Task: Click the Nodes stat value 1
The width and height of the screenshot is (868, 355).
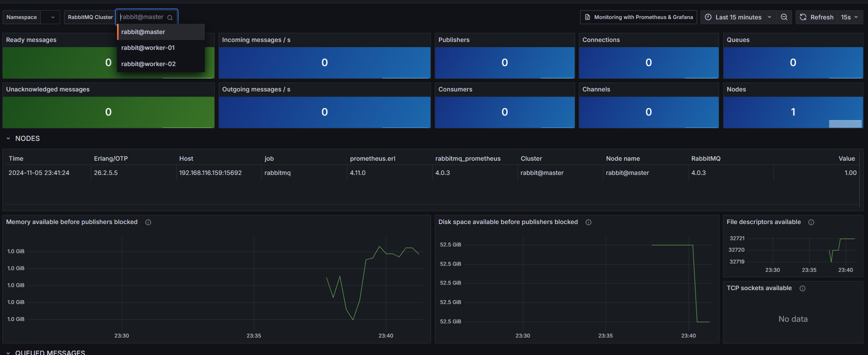Action: (x=793, y=112)
